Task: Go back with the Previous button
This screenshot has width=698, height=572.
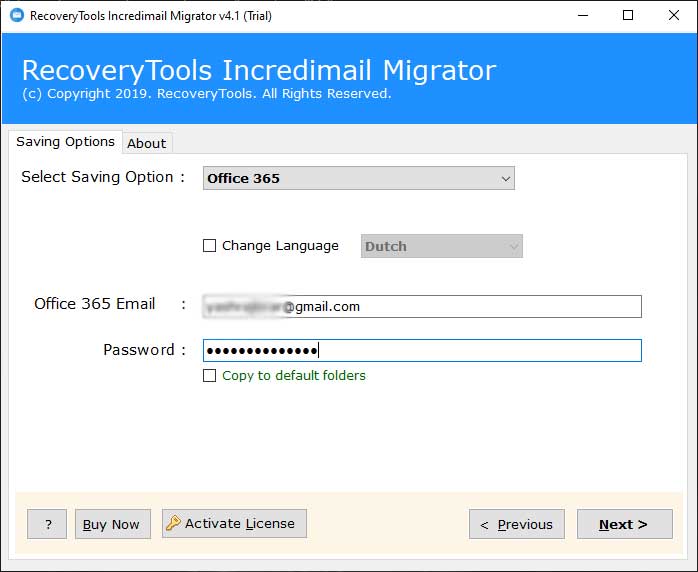Action: pyautogui.click(x=517, y=524)
